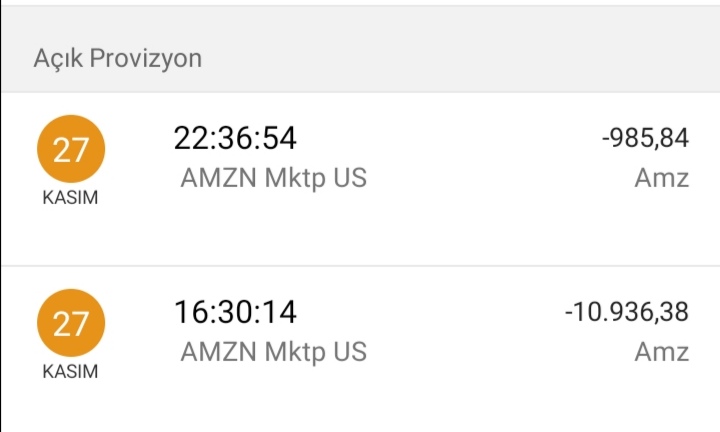Click the Açık Provizyon section header
Screen dimensions: 720x432
tap(118, 58)
